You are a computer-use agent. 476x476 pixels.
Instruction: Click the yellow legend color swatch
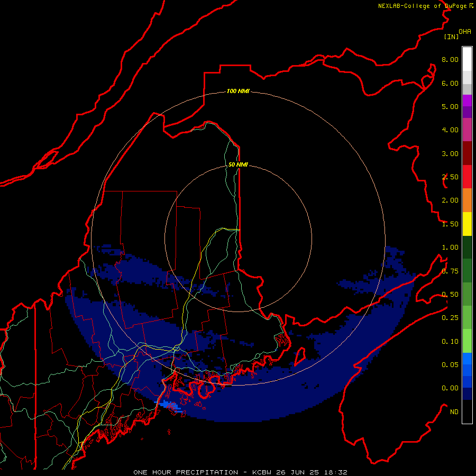pyautogui.click(x=467, y=224)
